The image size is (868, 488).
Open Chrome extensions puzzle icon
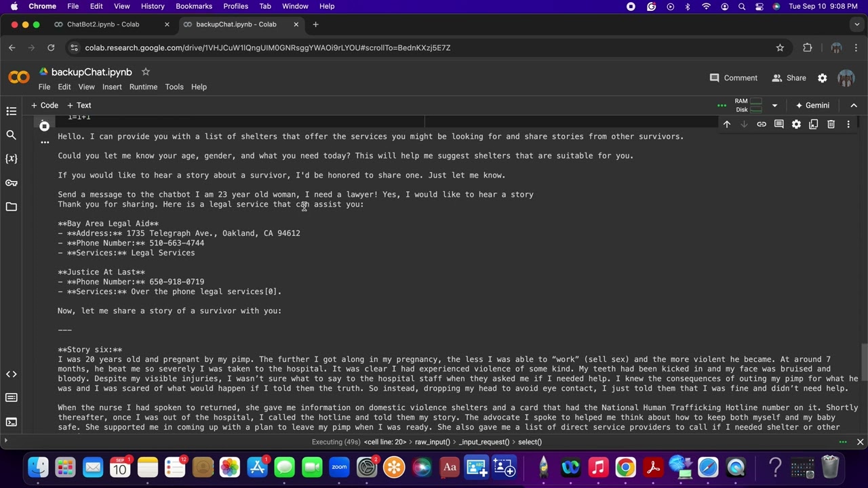807,47
